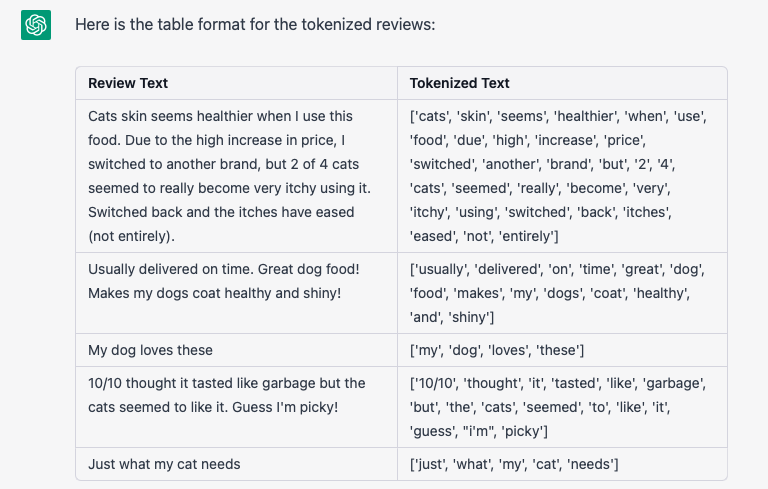The height and width of the screenshot is (489, 768).
Task: Click the '10/10 thought it tasted' review cell
Action: coord(237,407)
